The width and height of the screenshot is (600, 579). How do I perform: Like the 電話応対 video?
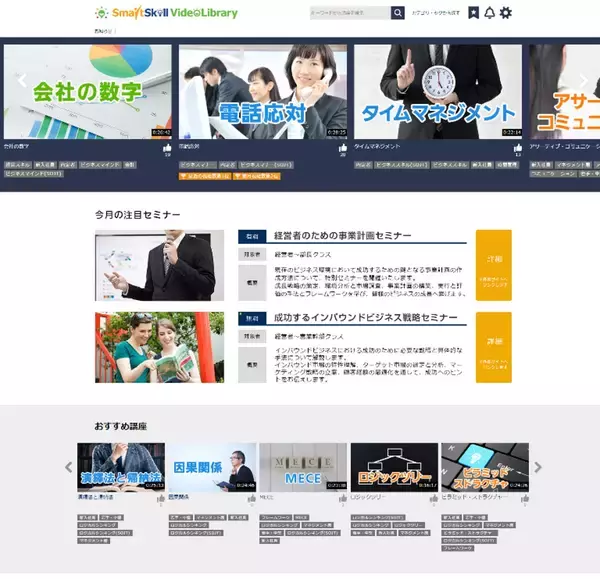[x=343, y=148]
